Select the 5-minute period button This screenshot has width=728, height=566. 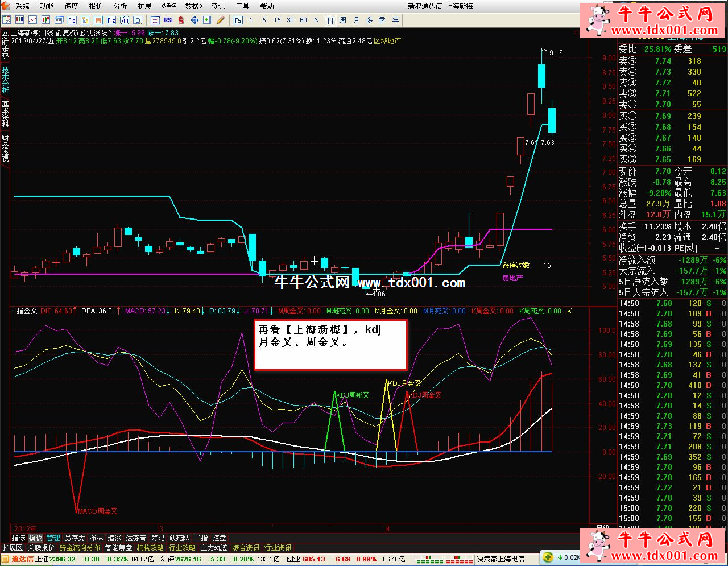coord(264,20)
